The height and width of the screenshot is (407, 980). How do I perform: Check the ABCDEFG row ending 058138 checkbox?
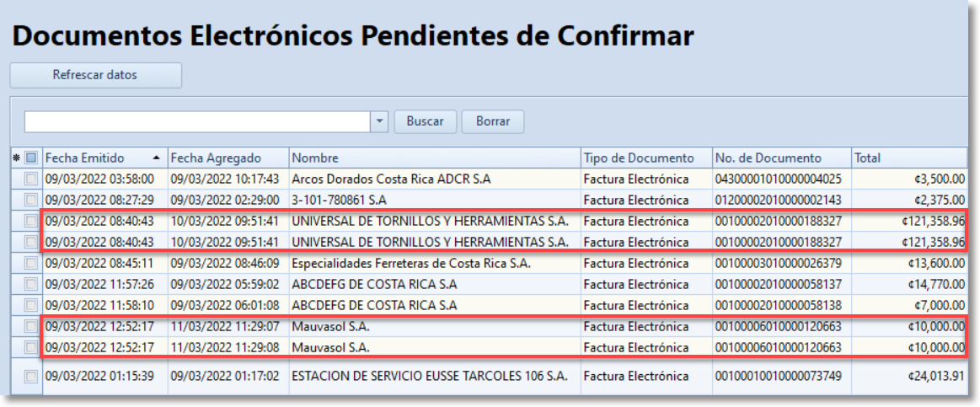(30, 306)
